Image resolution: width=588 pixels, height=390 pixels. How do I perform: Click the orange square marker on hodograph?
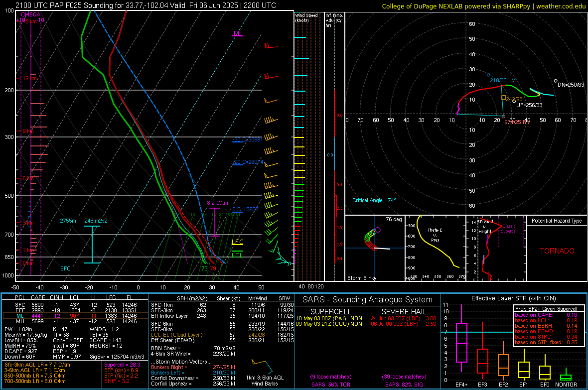point(504,98)
